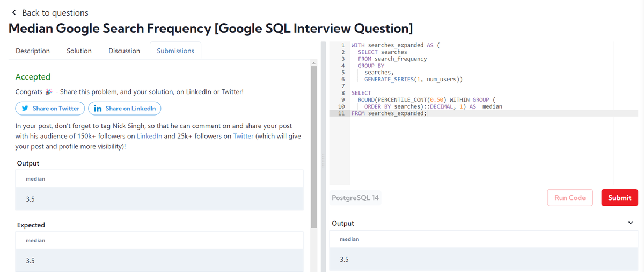Click Back to questions link
Screen dimensions: 644x272
tap(55, 12)
